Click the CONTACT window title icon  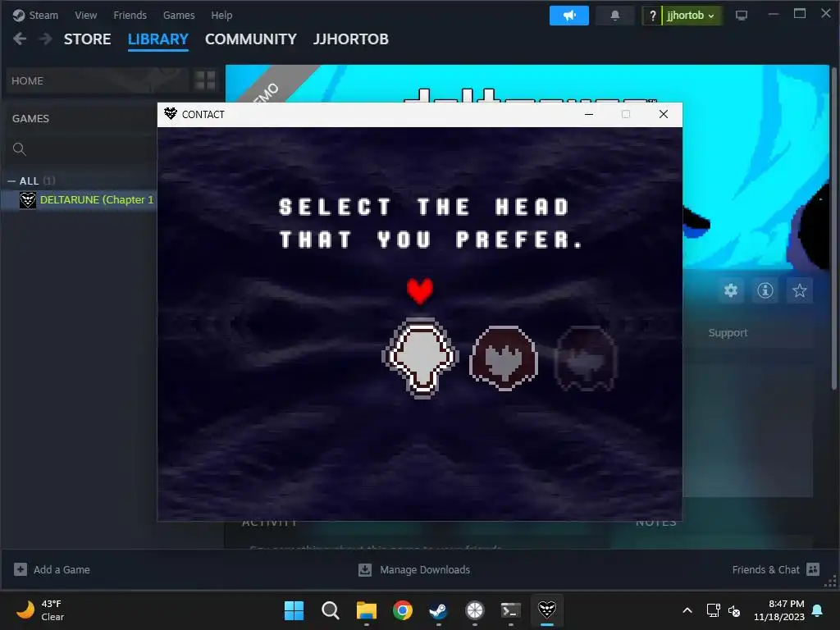coord(171,113)
